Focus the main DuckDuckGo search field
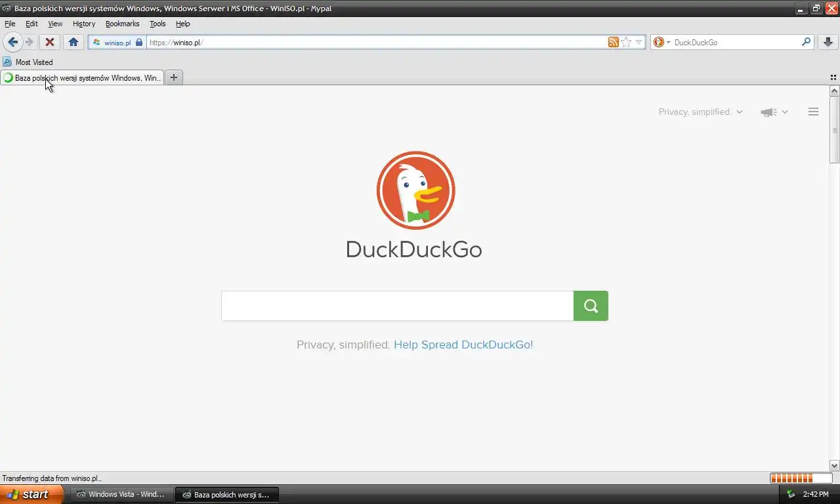Viewport: 840px width, 504px height. point(397,306)
